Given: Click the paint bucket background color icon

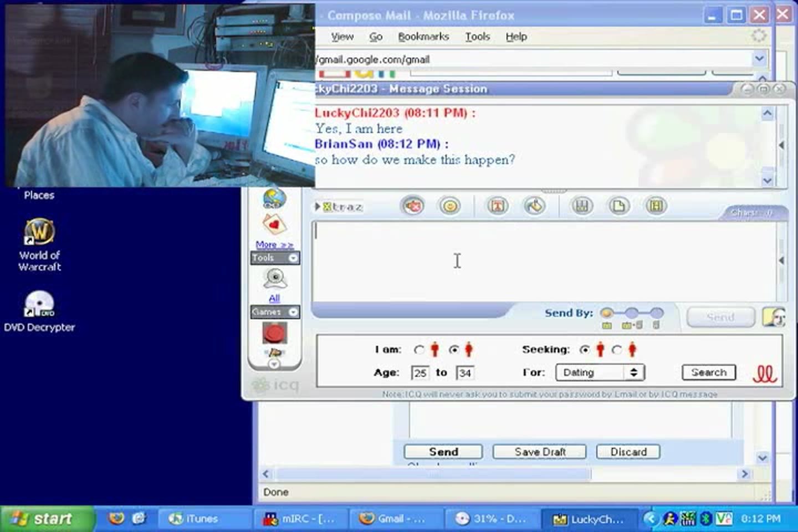Looking at the screenshot, I should pyautogui.click(x=535, y=206).
